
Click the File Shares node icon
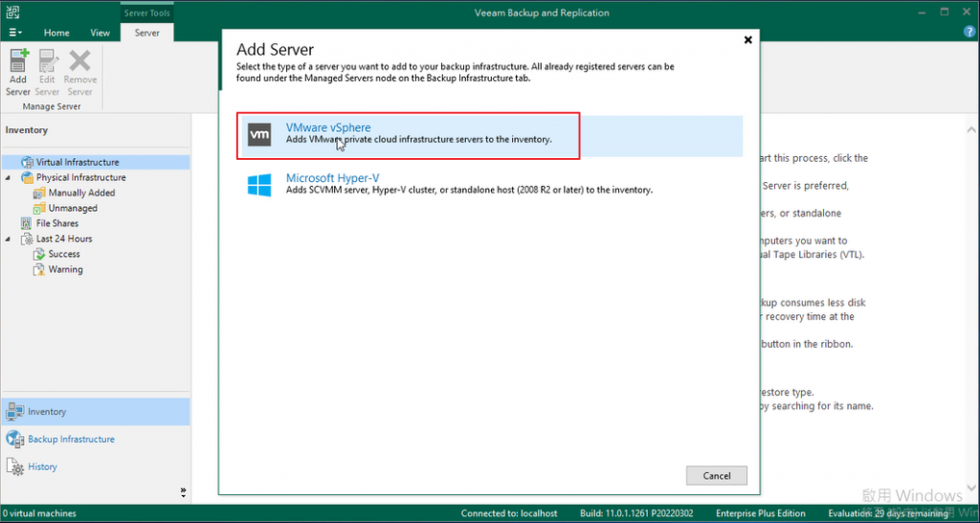(x=27, y=223)
